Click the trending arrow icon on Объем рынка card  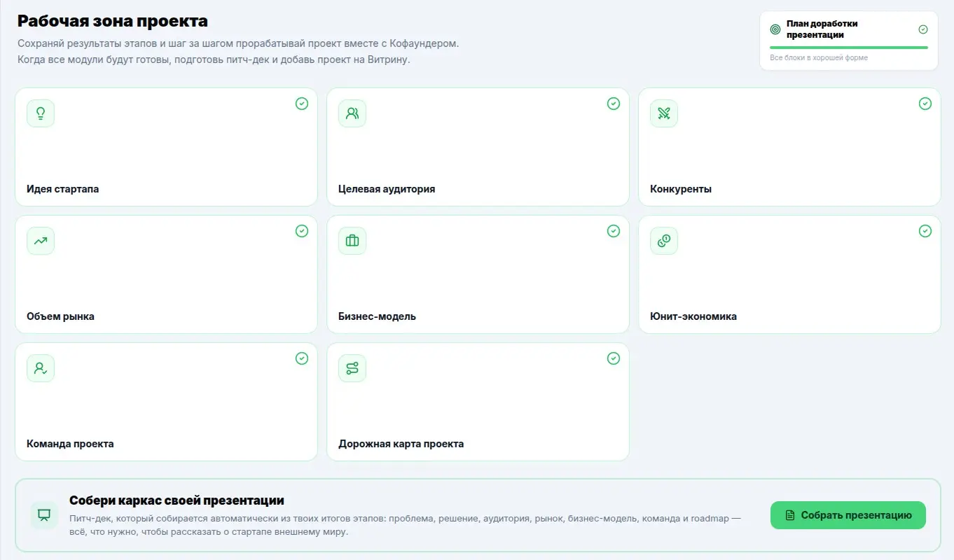[x=41, y=241]
